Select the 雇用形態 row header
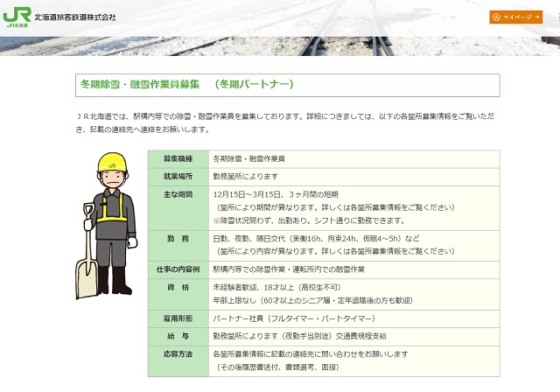Image resolution: width=560 pixels, height=392 pixels. click(177, 318)
